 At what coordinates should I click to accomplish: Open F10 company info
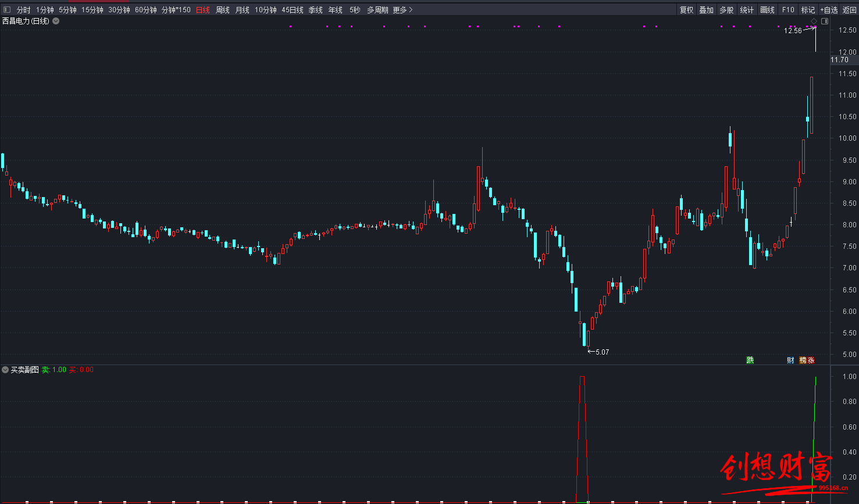pos(788,10)
